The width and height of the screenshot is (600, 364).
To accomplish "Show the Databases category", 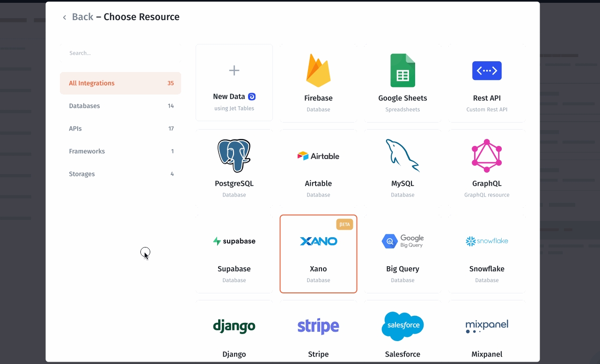I will pyautogui.click(x=120, y=106).
